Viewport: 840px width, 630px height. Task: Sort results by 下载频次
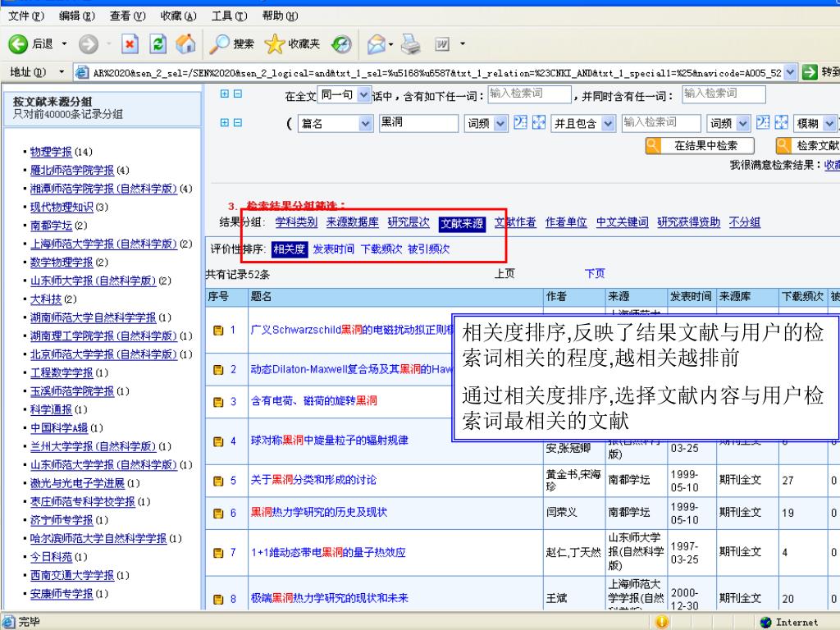pyautogui.click(x=381, y=249)
